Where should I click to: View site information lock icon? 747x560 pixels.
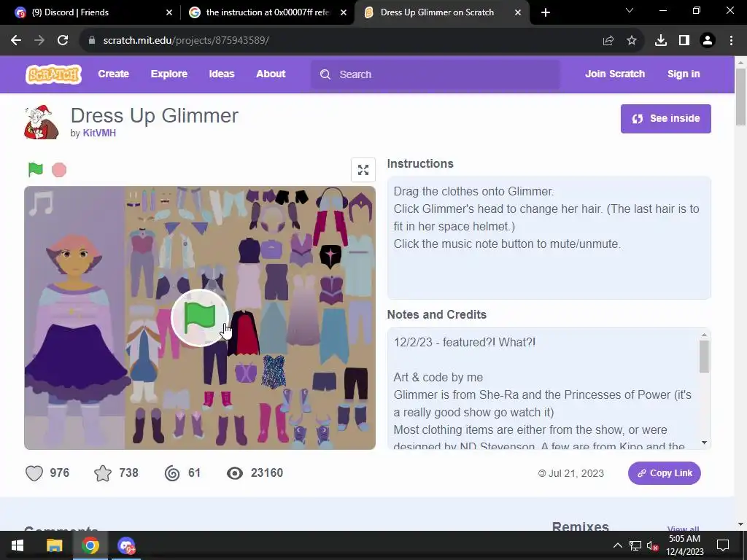[x=92, y=41]
